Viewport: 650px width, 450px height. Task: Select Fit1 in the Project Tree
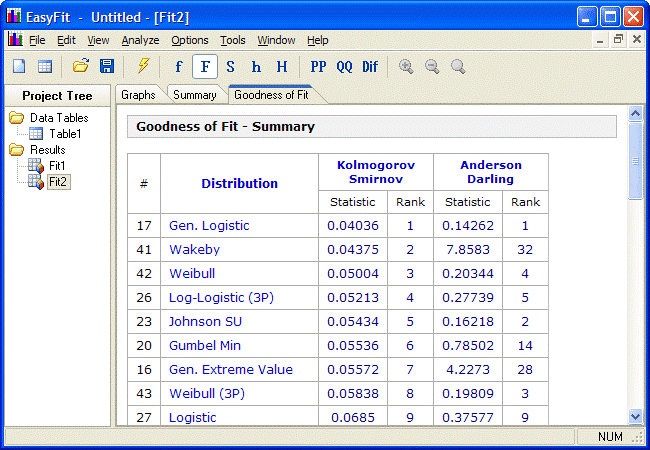pos(57,165)
